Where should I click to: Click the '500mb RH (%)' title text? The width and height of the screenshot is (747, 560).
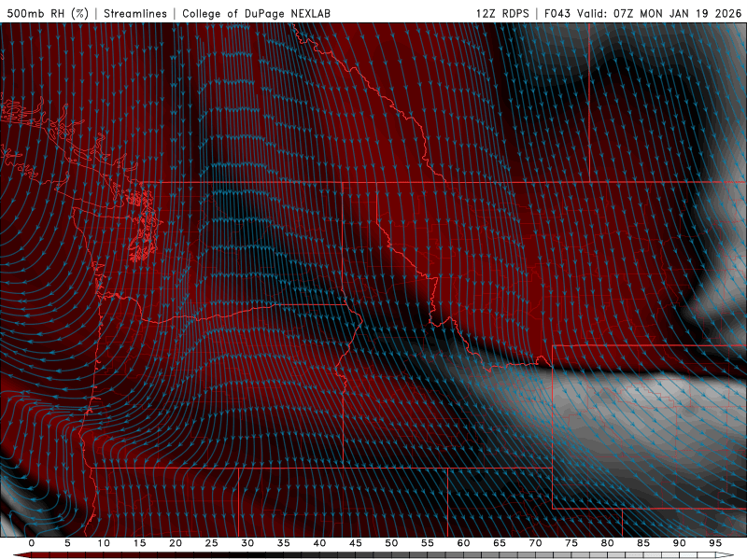(x=48, y=13)
